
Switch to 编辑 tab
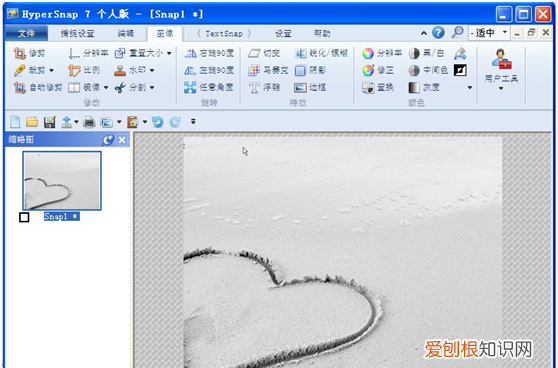pyautogui.click(x=126, y=33)
